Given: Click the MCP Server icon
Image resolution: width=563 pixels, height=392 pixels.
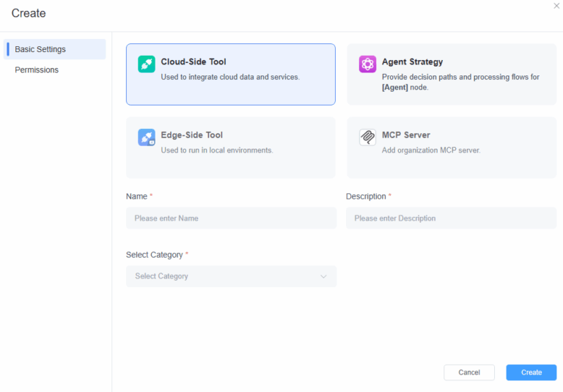Looking at the screenshot, I should pyautogui.click(x=367, y=138).
